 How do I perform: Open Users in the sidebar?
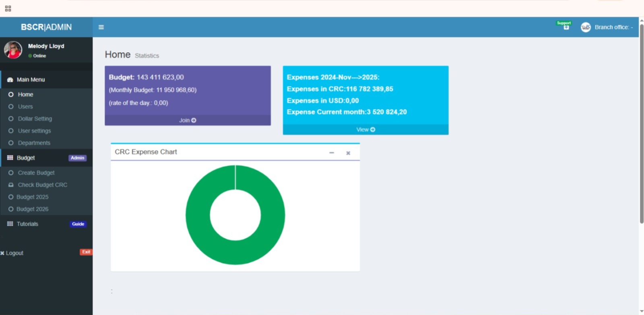(x=25, y=107)
